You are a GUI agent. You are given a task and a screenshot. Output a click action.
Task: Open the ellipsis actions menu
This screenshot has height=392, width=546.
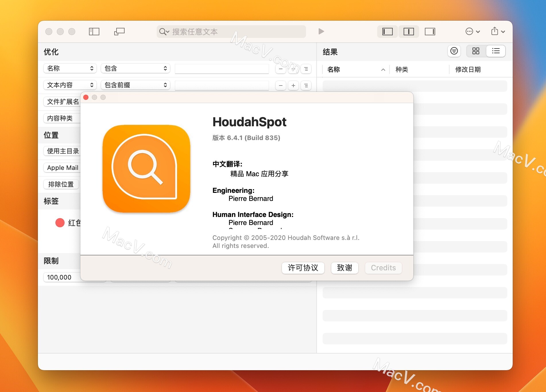pyautogui.click(x=473, y=31)
